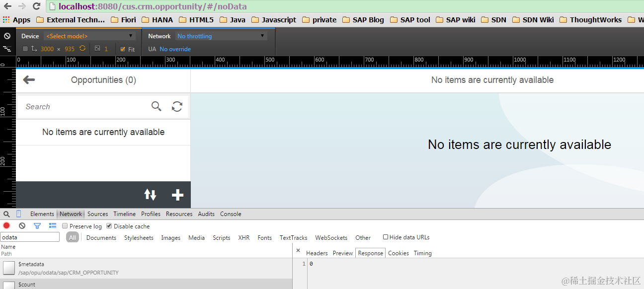Open the Apps grid in the bookmarks bar
This screenshot has width=644, height=289.
pyautogui.click(x=16, y=20)
